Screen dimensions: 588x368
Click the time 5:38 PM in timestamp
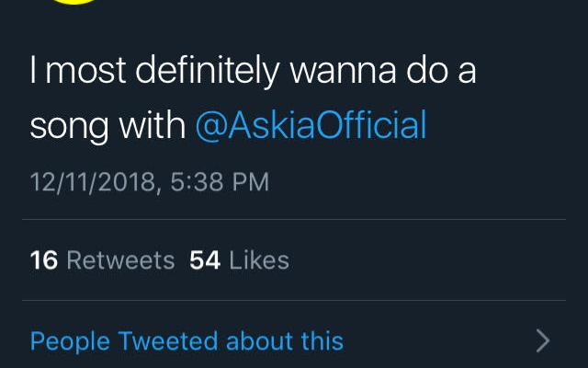pos(220,181)
